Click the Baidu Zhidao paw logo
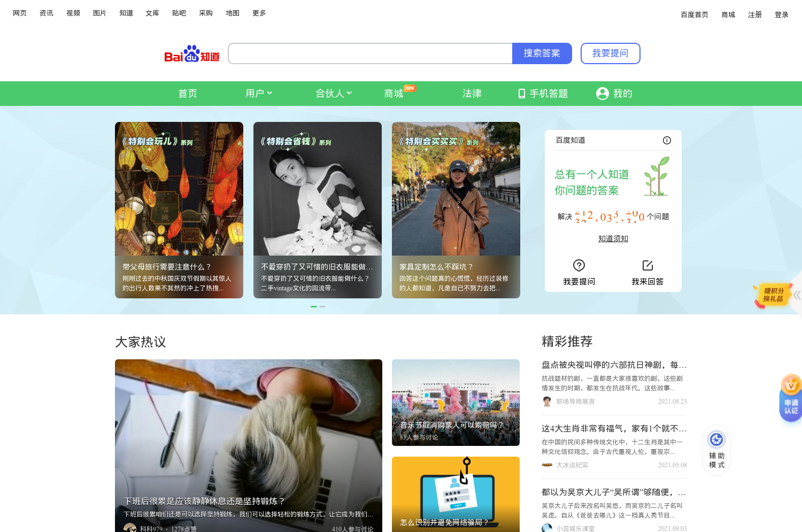This screenshot has height=532, width=802. click(191, 54)
